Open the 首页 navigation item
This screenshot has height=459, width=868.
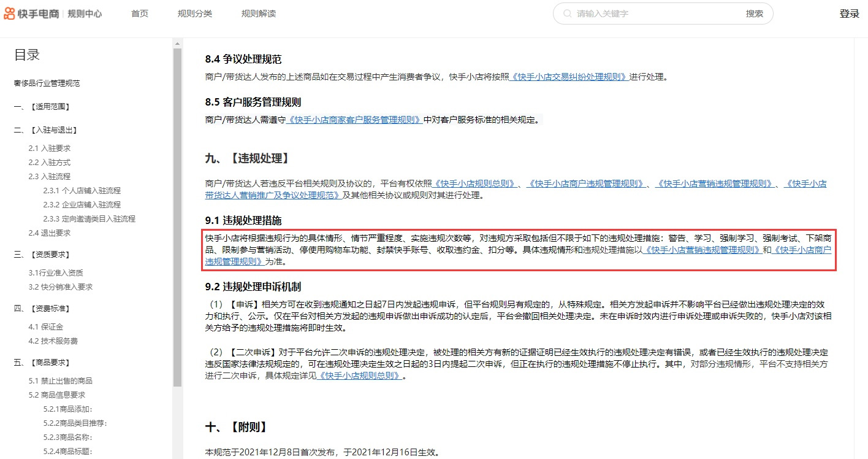(140, 13)
